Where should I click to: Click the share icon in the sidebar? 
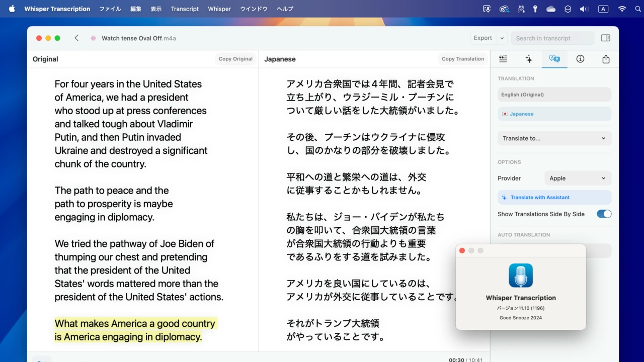coord(606,59)
